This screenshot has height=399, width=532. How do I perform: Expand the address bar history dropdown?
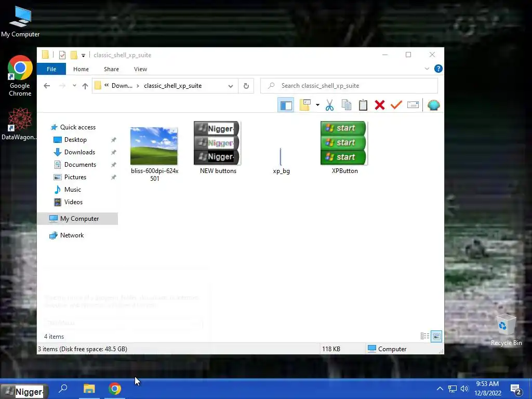point(231,86)
